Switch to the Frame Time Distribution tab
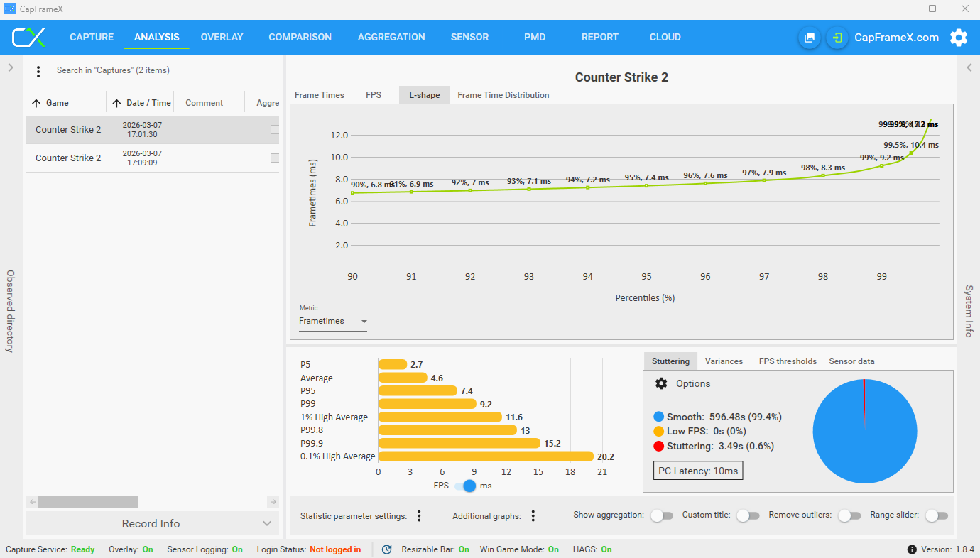The height and width of the screenshot is (558, 980). pos(503,95)
